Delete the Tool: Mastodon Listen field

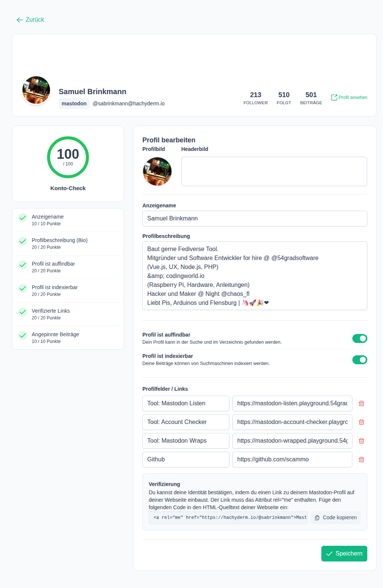pos(361,403)
